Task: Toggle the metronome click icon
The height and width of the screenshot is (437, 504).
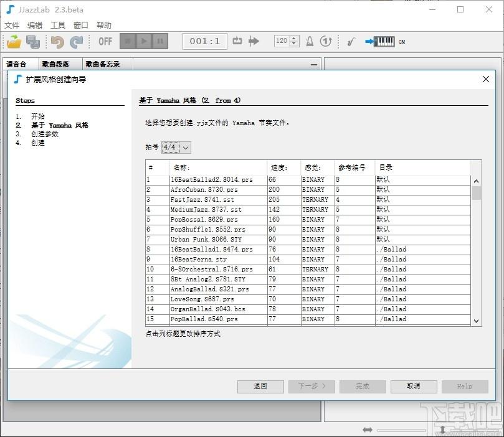Action: pyautogui.click(x=310, y=41)
